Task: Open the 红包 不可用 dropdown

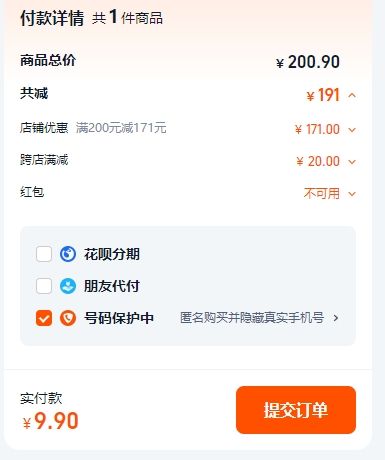Action: (352, 194)
